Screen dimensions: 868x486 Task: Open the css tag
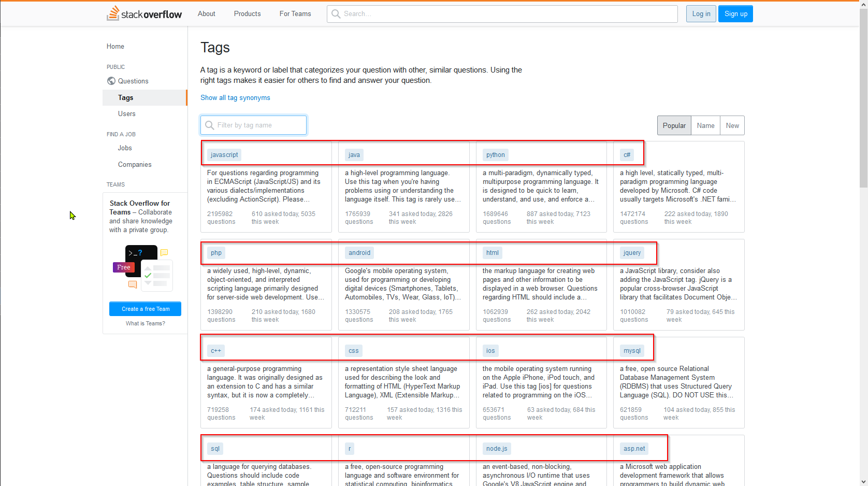pyautogui.click(x=354, y=351)
